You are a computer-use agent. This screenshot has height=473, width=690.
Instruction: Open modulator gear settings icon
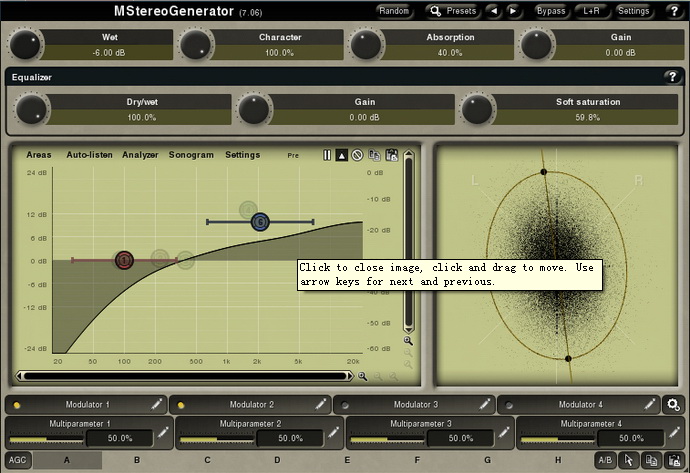[x=673, y=405]
